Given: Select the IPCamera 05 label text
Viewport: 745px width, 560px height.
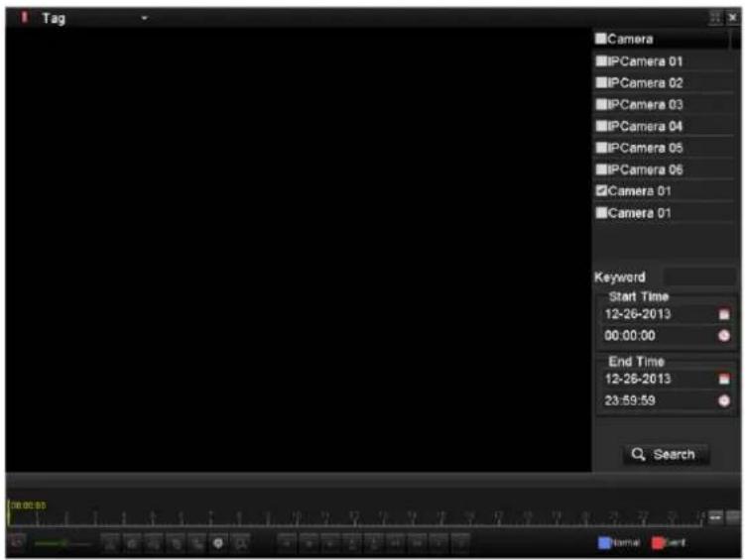Looking at the screenshot, I should (645, 148).
